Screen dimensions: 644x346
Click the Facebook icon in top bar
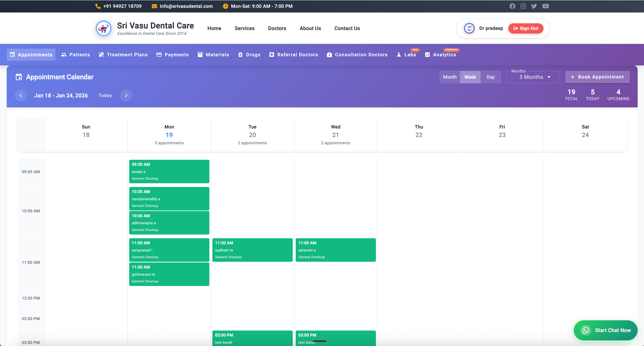(512, 6)
